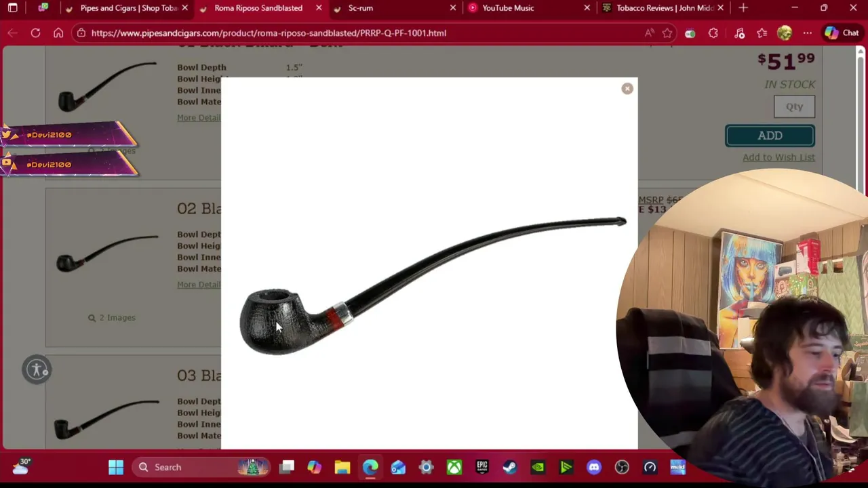Close the Sc-rum tab
868x488 pixels.
453,8
